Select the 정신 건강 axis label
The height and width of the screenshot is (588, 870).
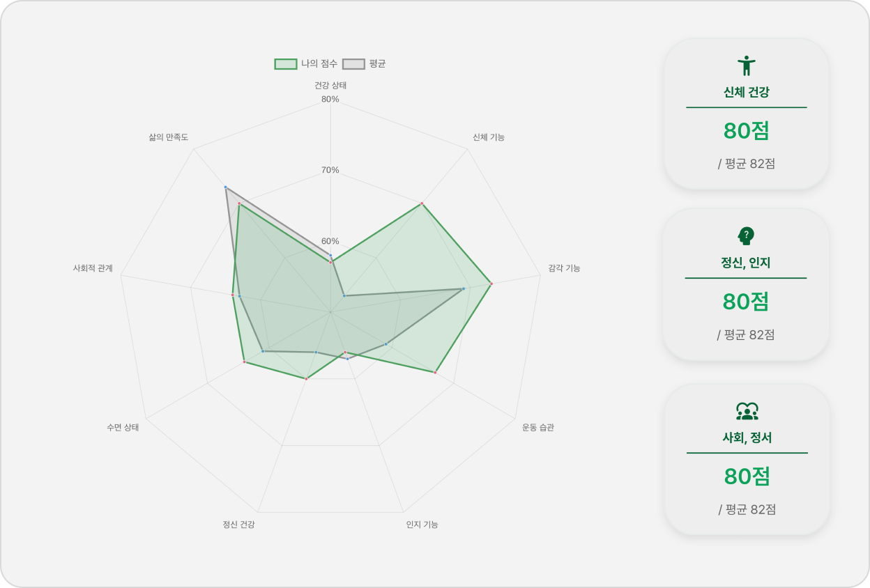238,525
